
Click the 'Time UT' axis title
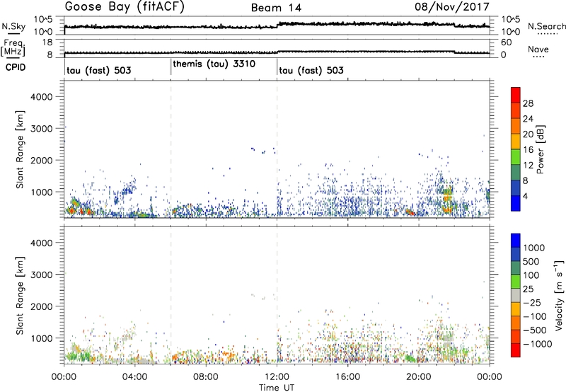point(277,388)
